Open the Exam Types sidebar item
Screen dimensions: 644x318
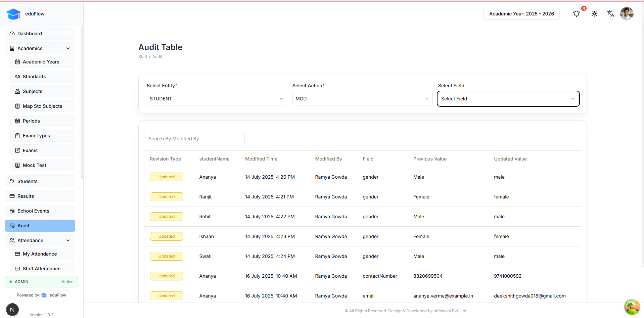43,136
